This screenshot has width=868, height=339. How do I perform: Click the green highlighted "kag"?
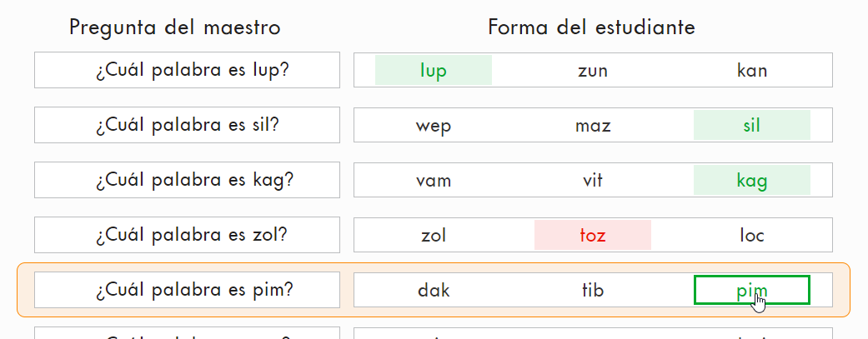point(752,180)
